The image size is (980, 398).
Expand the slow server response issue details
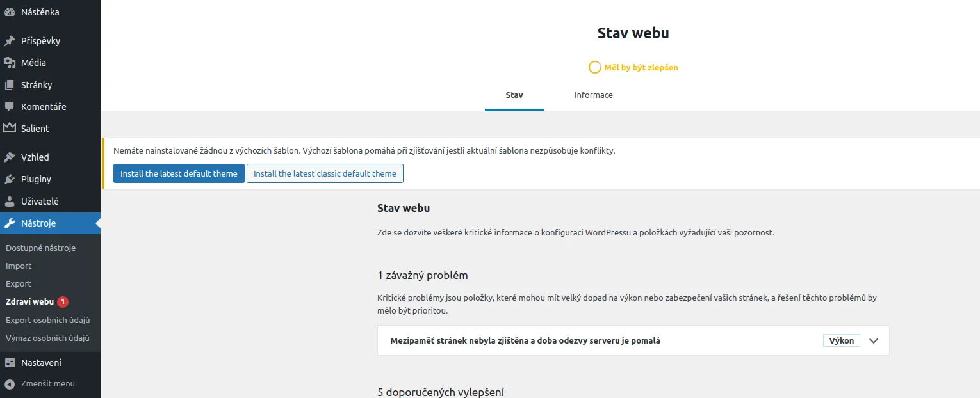point(873,340)
